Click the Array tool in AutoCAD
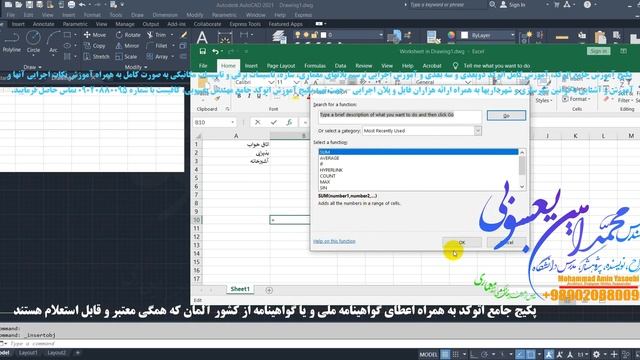The height and width of the screenshot is (360, 640). 158,57
